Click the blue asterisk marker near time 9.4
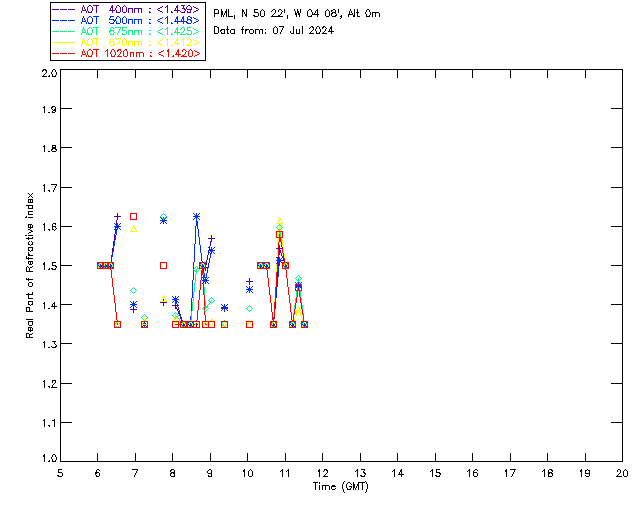The image size is (640, 512). [x=224, y=308]
